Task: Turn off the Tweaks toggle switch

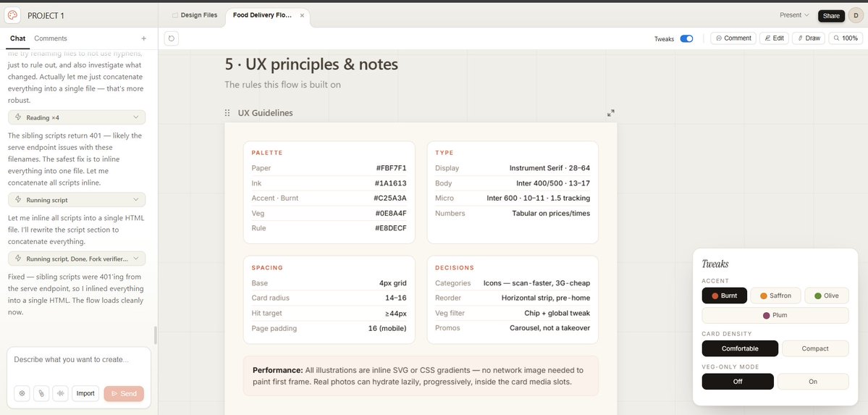Action: point(686,39)
